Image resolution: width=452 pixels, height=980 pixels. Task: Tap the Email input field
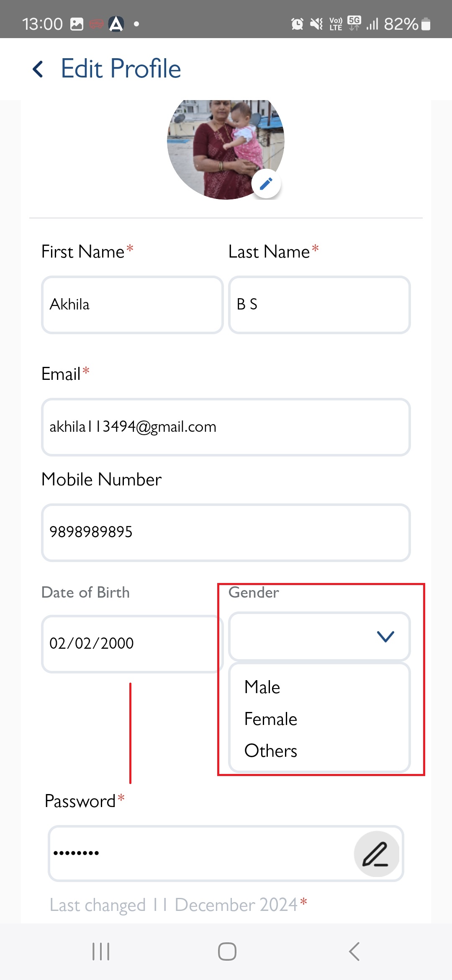226,427
